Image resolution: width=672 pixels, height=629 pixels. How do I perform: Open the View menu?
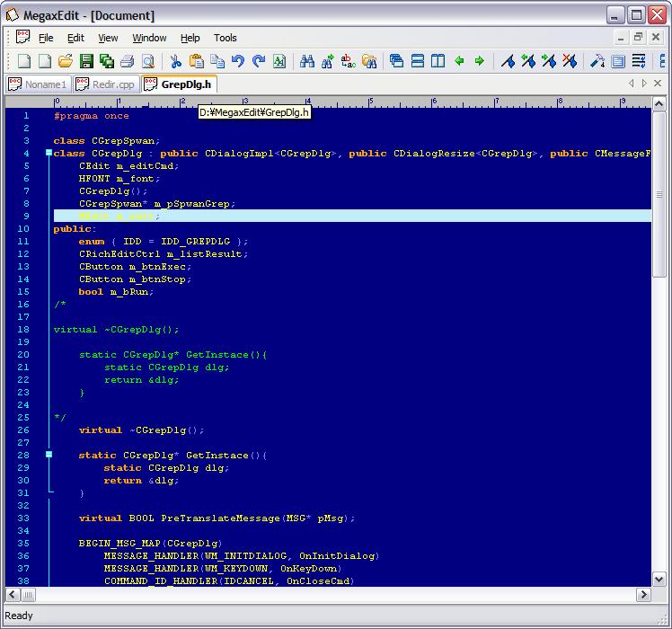[x=108, y=38]
